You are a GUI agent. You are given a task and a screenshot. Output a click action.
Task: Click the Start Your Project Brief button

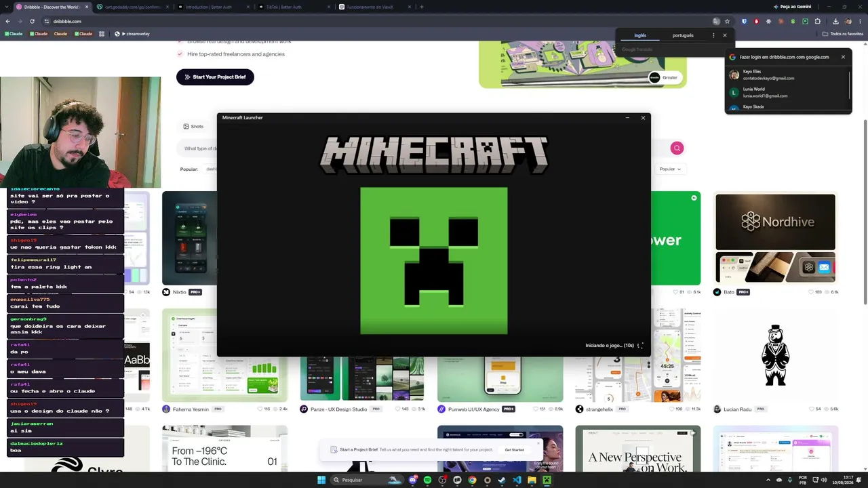(215, 77)
